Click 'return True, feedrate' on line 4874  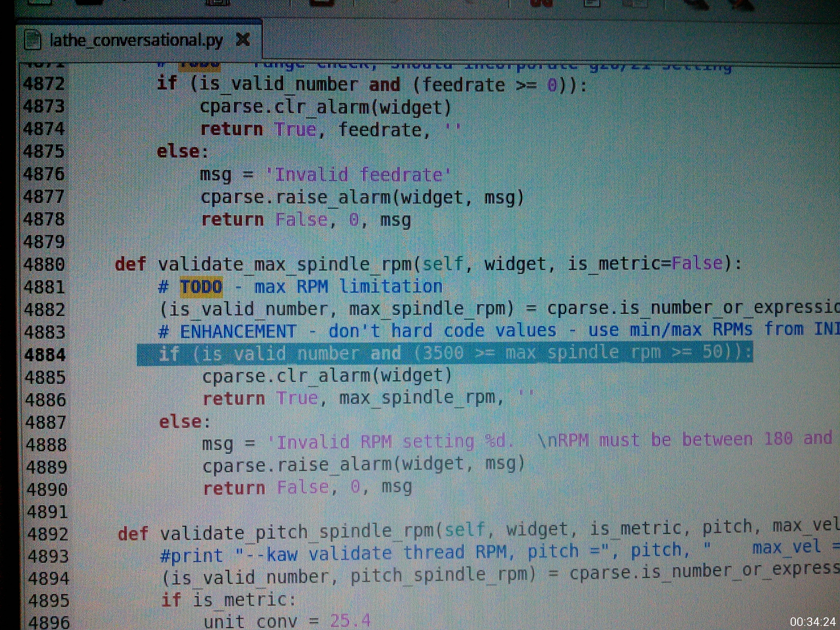(315, 130)
